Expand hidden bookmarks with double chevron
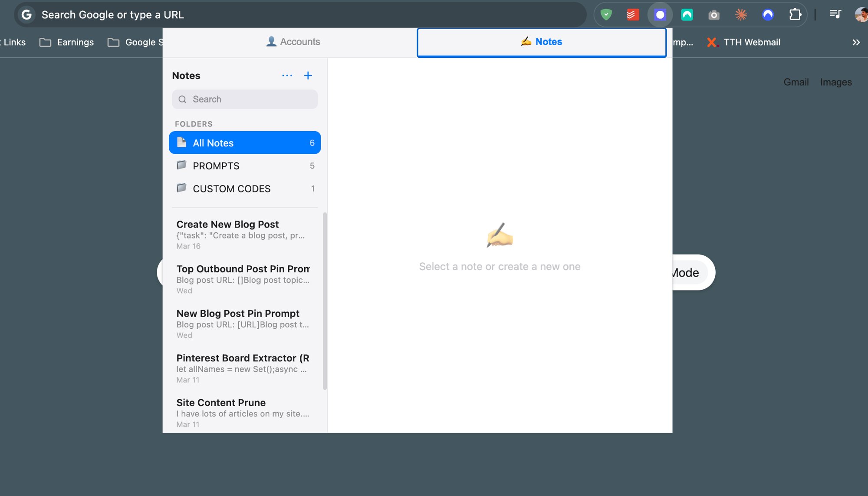 pyautogui.click(x=856, y=42)
